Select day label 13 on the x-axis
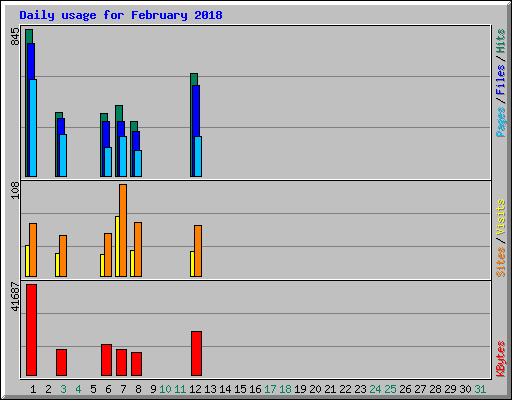The width and height of the screenshot is (512, 400). tap(210, 389)
